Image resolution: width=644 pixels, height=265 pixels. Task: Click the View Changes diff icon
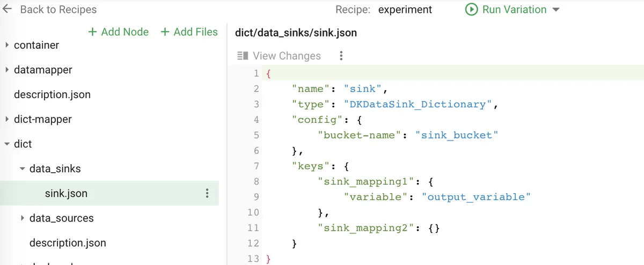[243, 56]
